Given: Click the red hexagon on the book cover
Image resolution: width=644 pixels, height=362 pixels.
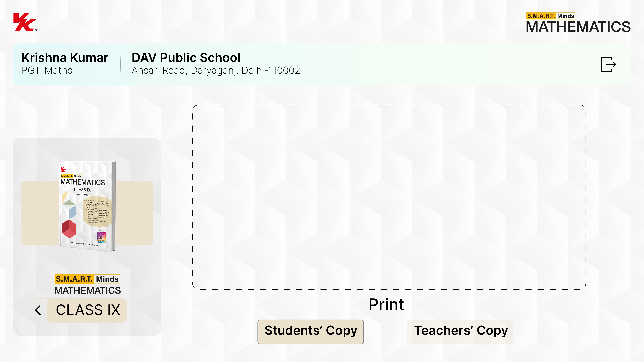Looking at the screenshot, I should pyautogui.click(x=69, y=229).
